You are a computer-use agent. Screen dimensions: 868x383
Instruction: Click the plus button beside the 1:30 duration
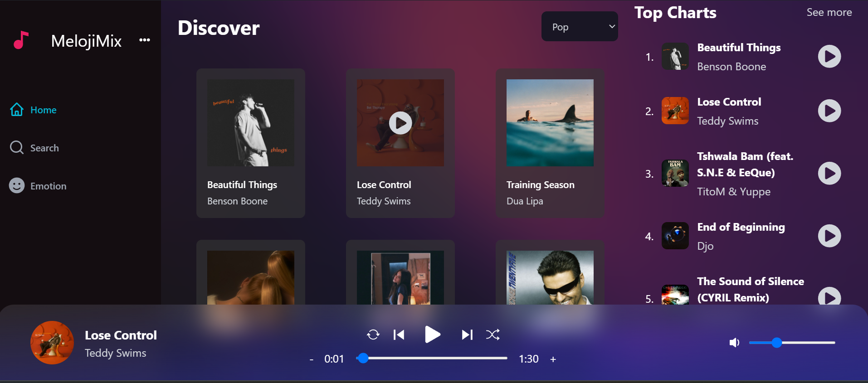coord(553,359)
